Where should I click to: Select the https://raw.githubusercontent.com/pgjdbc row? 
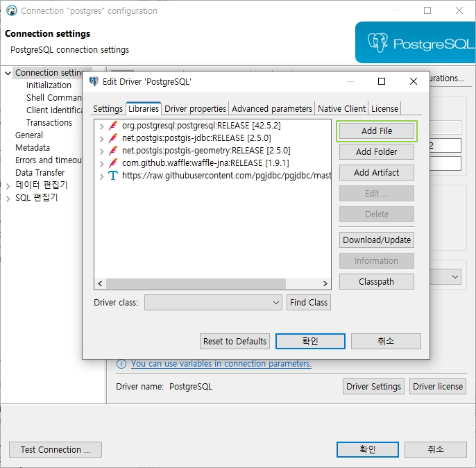click(x=226, y=175)
